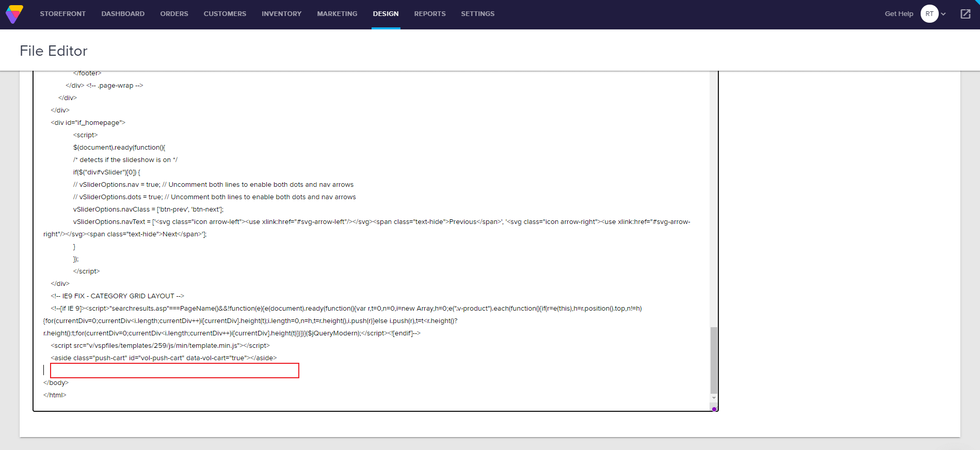Click the '</script>' closing tag line
The height and width of the screenshot is (450, 980).
(86, 271)
